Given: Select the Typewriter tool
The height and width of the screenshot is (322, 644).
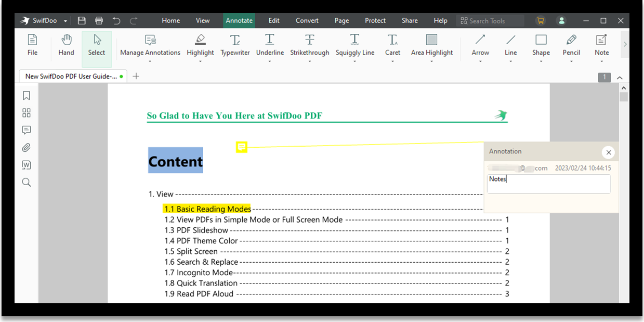Looking at the screenshot, I should point(235,45).
